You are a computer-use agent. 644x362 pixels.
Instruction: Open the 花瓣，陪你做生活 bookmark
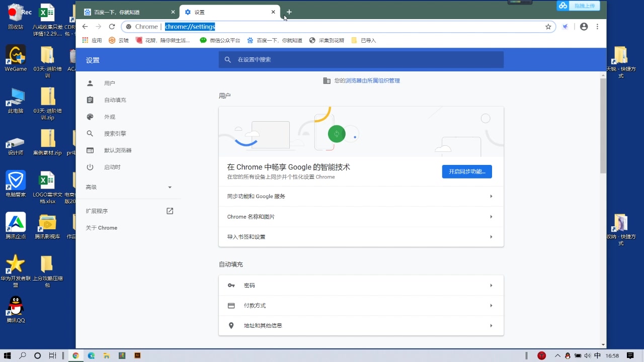click(x=163, y=40)
